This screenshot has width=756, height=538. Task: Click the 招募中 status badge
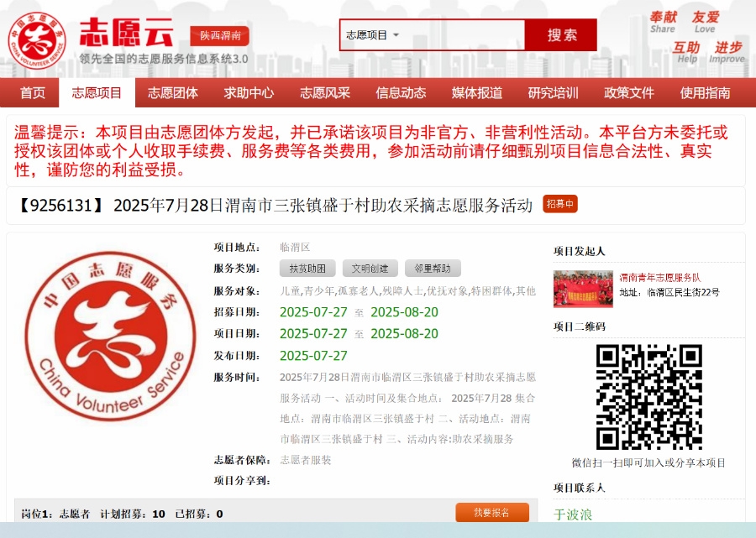pyautogui.click(x=560, y=204)
